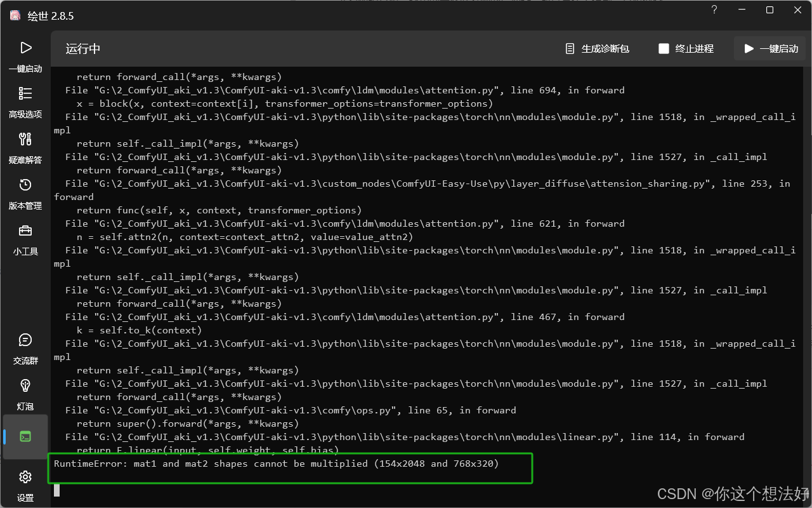
Task: Open 灯泡 lightbulb tips page
Action: [25, 394]
